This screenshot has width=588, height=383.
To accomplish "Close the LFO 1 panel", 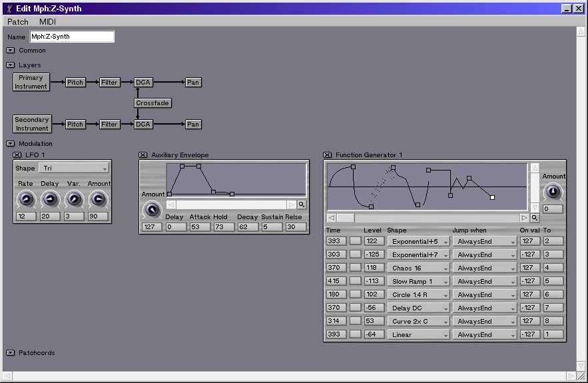I will [17, 155].
